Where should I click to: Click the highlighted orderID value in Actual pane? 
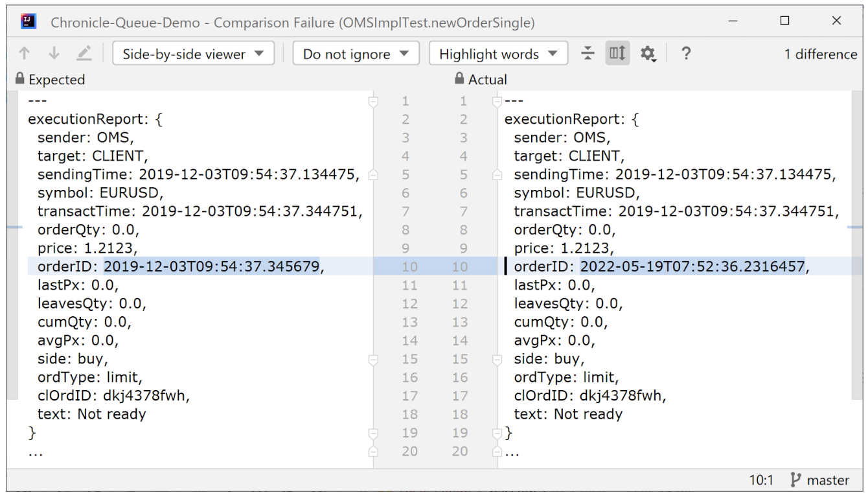pos(691,266)
